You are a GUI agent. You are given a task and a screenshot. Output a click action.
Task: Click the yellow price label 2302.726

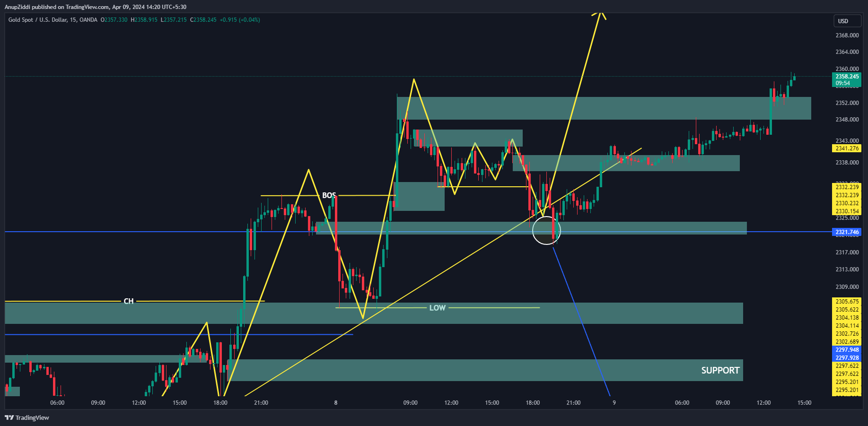tap(847, 334)
